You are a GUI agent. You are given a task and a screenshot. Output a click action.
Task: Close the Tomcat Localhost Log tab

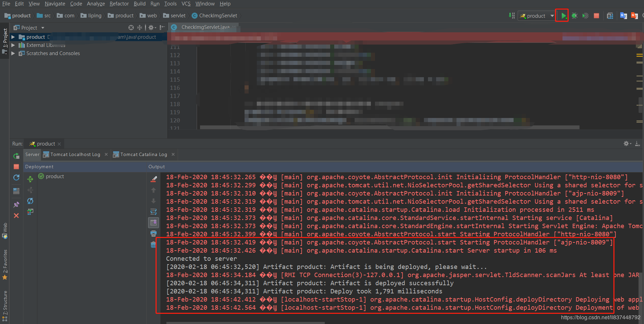pyautogui.click(x=106, y=154)
